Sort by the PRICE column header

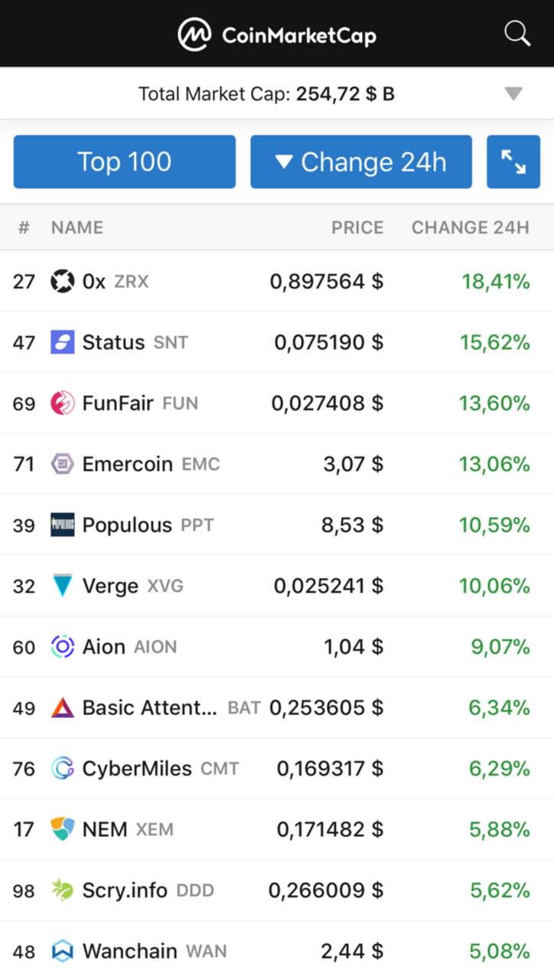(357, 227)
